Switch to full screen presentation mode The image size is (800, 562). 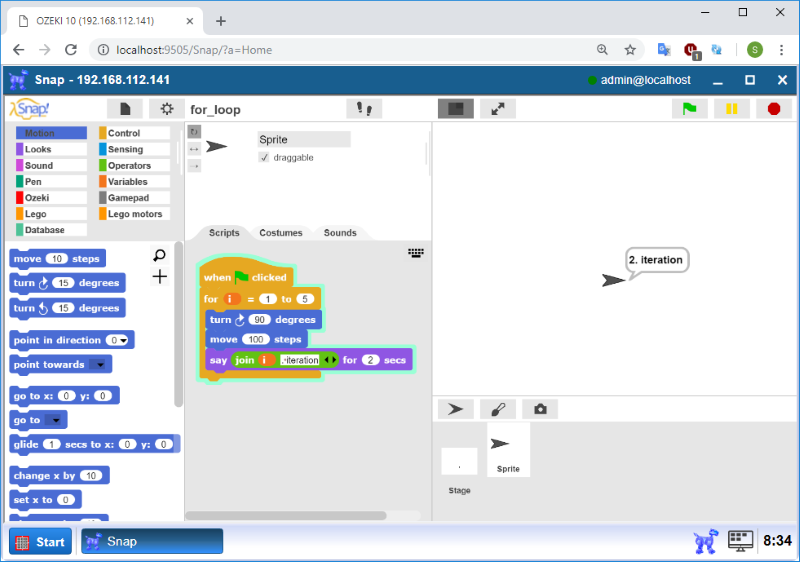[497, 109]
